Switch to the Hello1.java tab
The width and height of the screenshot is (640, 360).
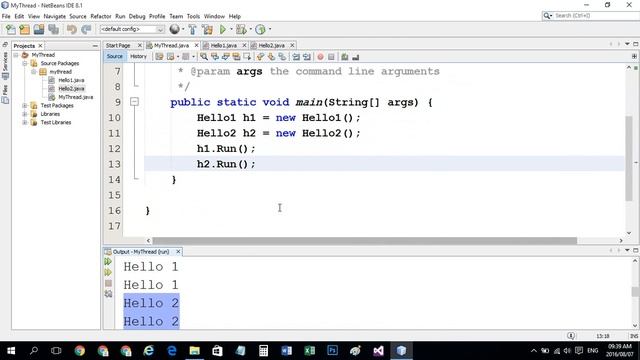click(x=224, y=45)
